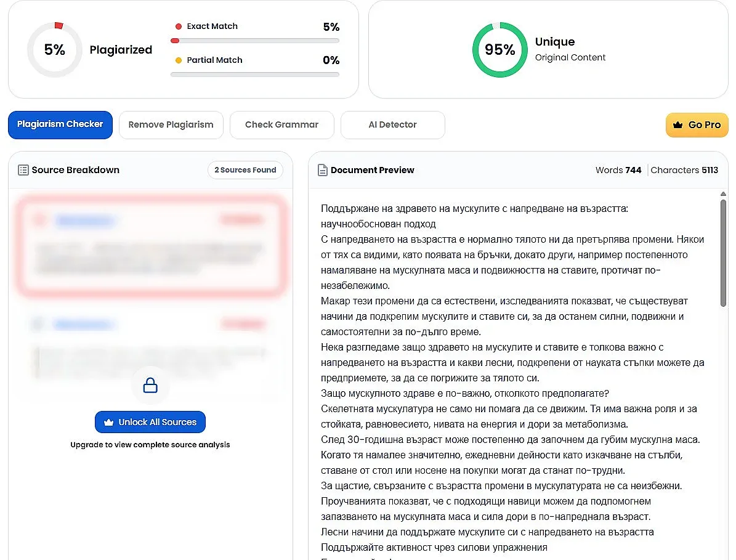Screen dimensions: 736x560
Task: Click the 'Document Preview' heading
Action: tap(372, 170)
